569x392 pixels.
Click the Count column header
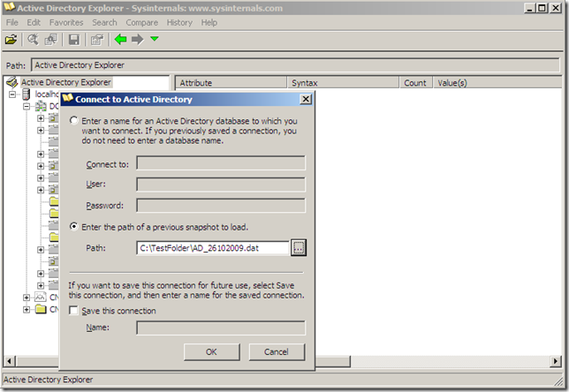pos(416,83)
